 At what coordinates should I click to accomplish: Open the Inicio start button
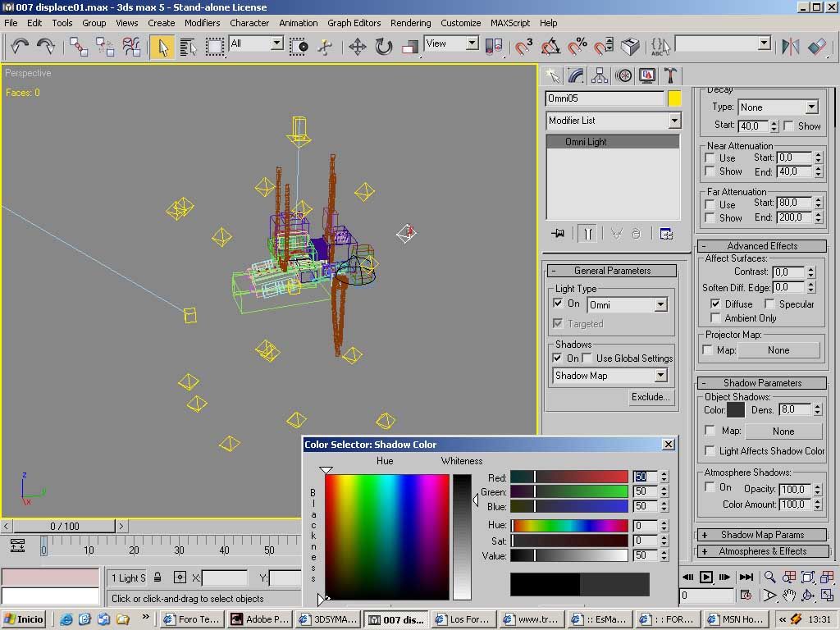(x=24, y=619)
